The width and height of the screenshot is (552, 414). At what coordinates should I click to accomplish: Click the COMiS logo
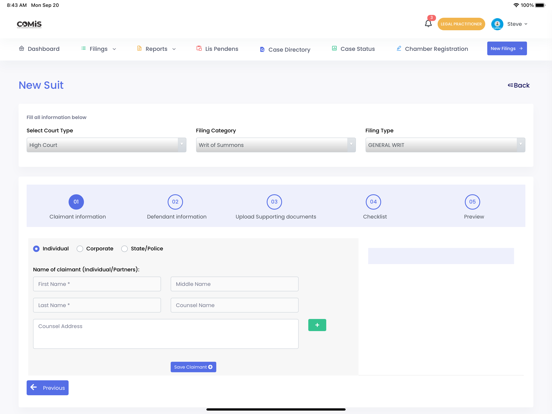pos(29,24)
